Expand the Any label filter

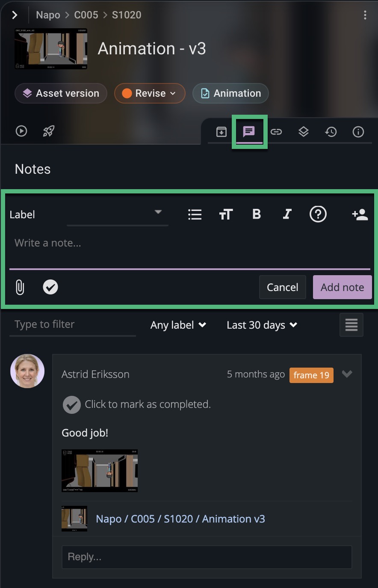pyautogui.click(x=178, y=325)
